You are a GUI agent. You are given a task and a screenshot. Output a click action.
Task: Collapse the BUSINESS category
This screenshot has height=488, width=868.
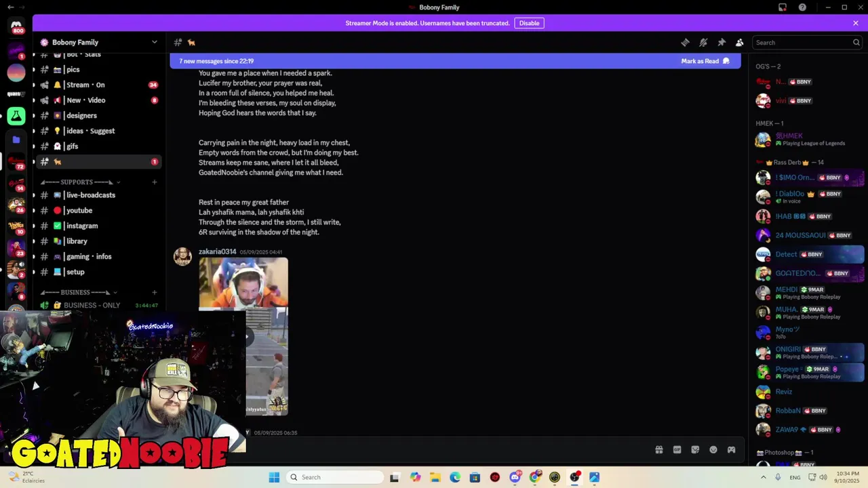79,292
